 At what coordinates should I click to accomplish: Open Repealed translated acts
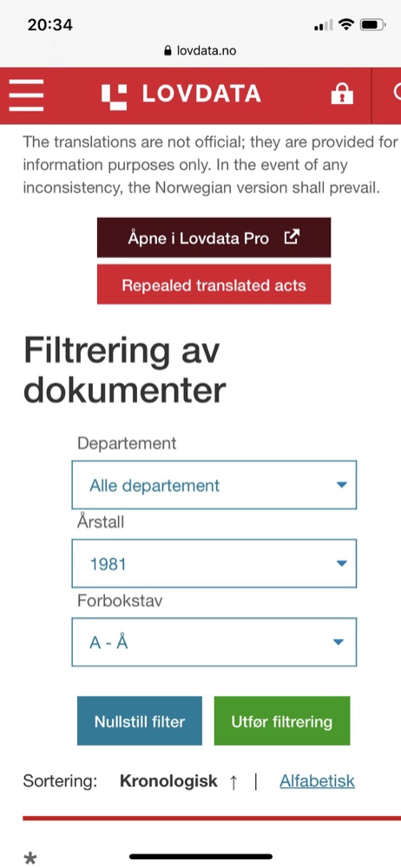pos(214,285)
